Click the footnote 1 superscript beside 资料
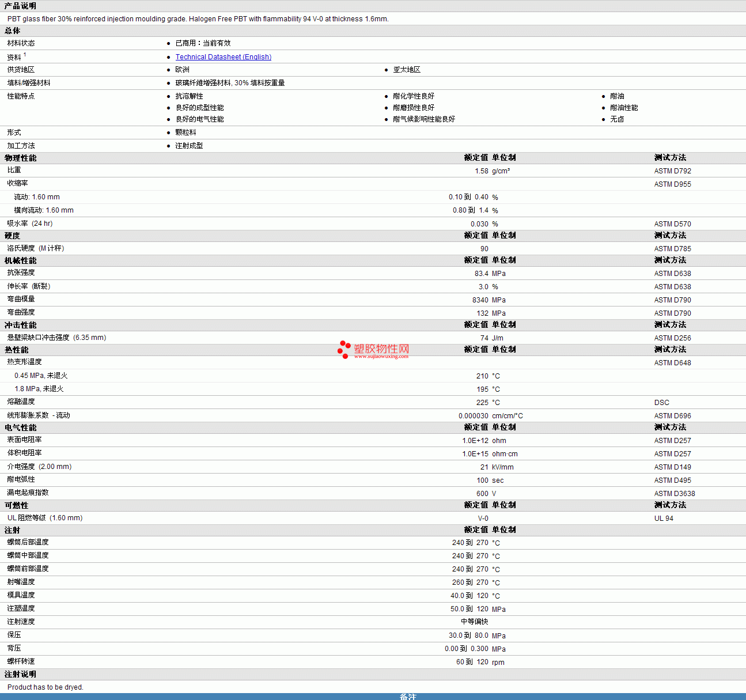This screenshot has height=700, width=746. [25, 55]
